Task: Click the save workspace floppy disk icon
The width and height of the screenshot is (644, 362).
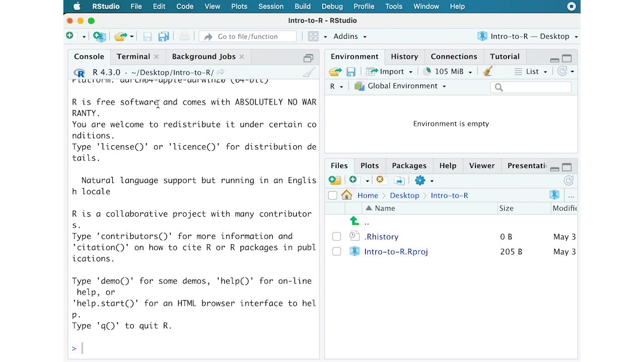Action: click(351, 72)
